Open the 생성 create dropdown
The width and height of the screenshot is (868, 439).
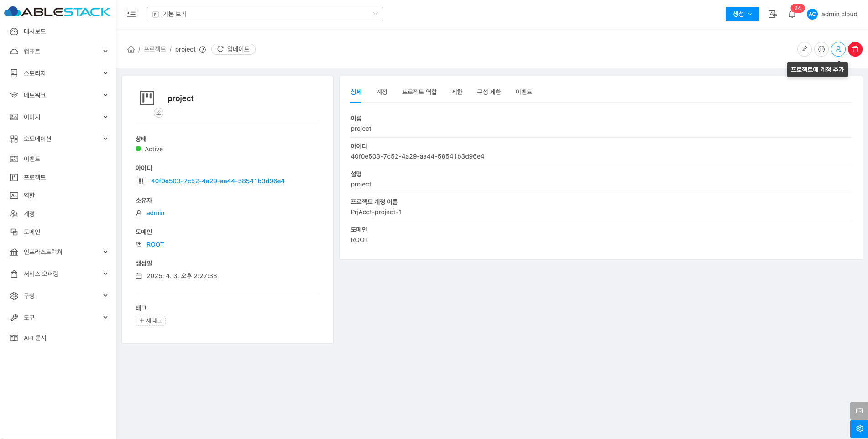coord(742,14)
